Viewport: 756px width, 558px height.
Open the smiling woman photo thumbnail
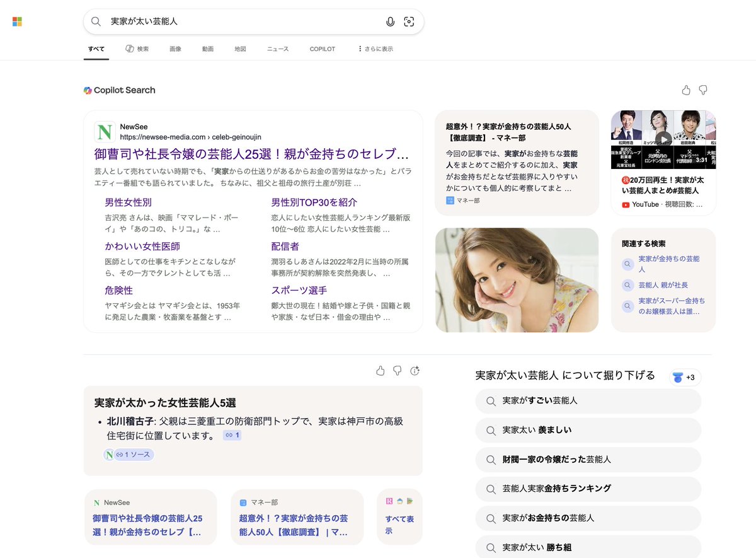(517, 280)
